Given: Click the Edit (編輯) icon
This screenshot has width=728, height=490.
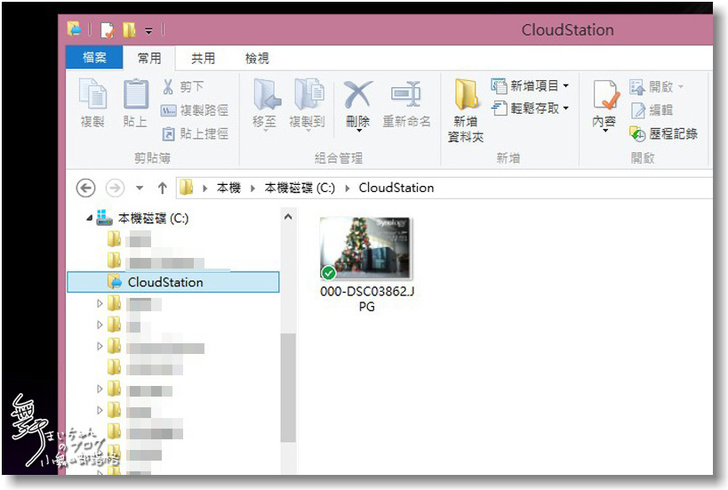Looking at the screenshot, I should [x=637, y=111].
